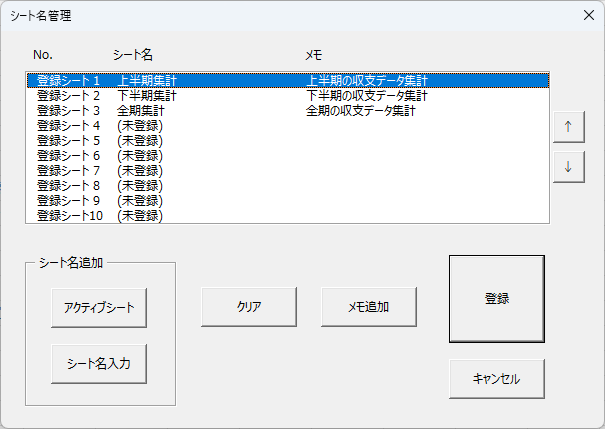Click memo text 下半期の収支データ集計

tap(367, 96)
